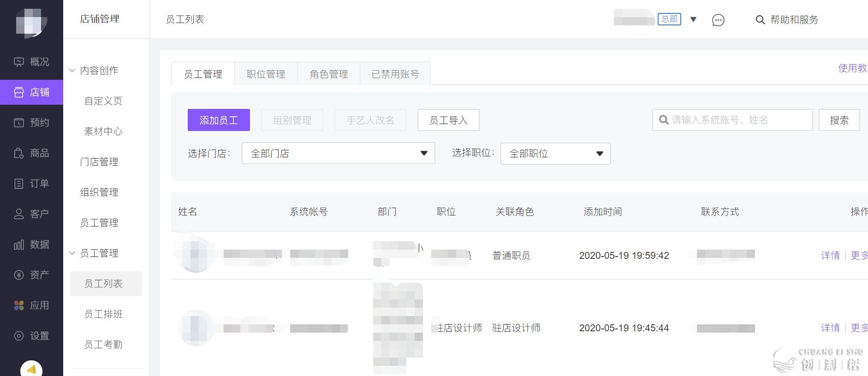The width and height of the screenshot is (868, 376).
Task: Switch to the 职位管理 tab
Action: (x=266, y=74)
